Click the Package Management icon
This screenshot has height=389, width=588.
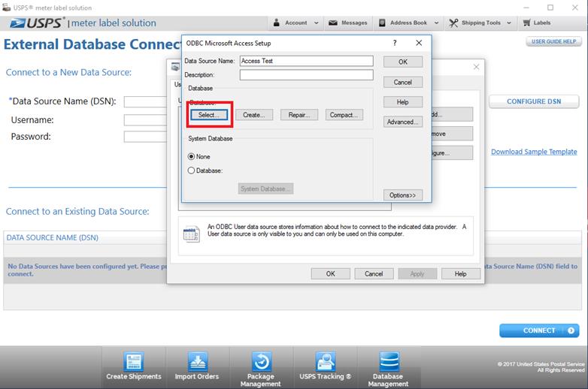coord(262,362)
